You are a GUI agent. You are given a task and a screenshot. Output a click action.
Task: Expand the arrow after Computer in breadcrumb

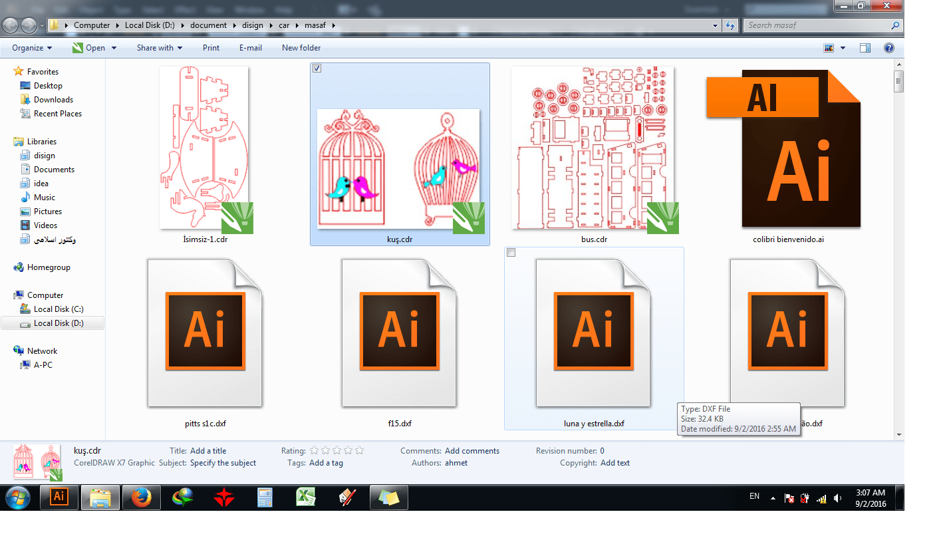point(118,25)
